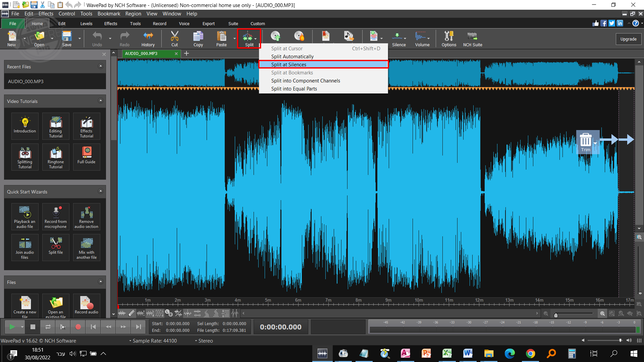
Task: Select Split Automatically menu item
Action: click(323, 57)
